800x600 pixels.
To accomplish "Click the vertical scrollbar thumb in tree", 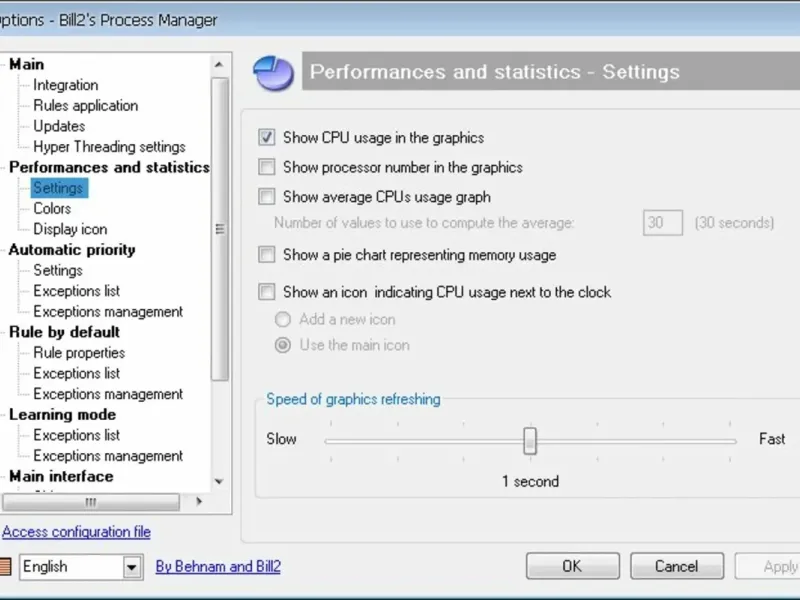I will tap(220, 229).
